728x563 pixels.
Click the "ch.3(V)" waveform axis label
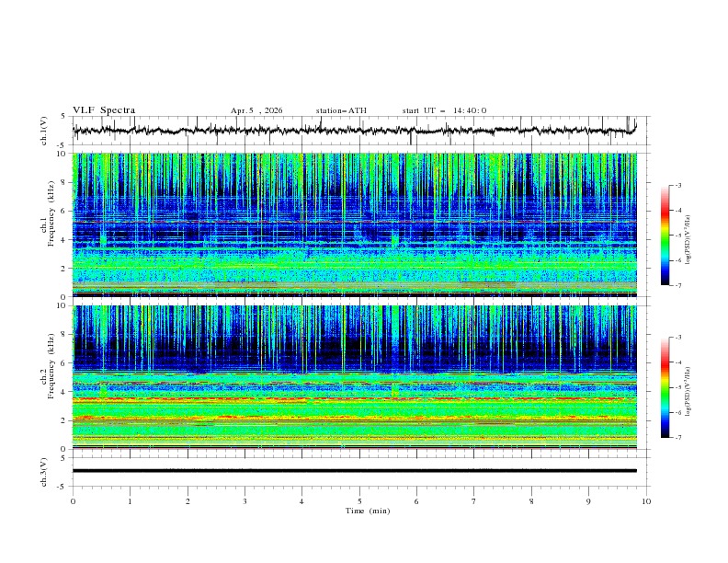[44, 472]
